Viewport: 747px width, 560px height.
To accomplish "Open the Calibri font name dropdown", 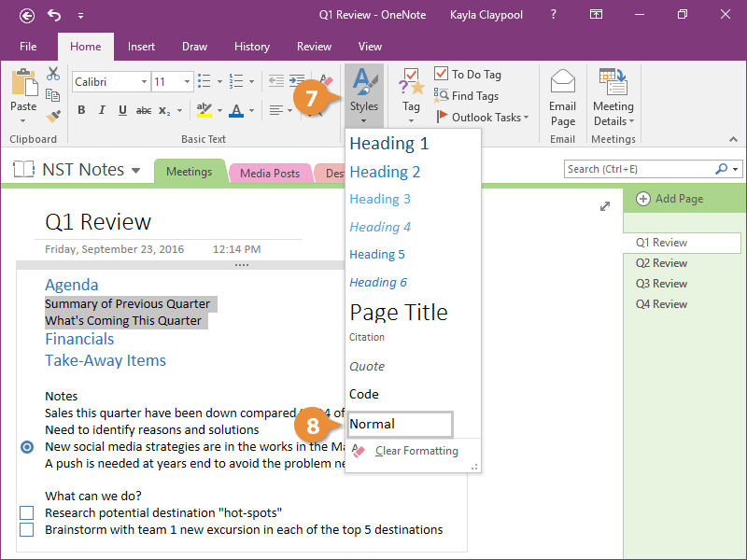I will 143,82.
